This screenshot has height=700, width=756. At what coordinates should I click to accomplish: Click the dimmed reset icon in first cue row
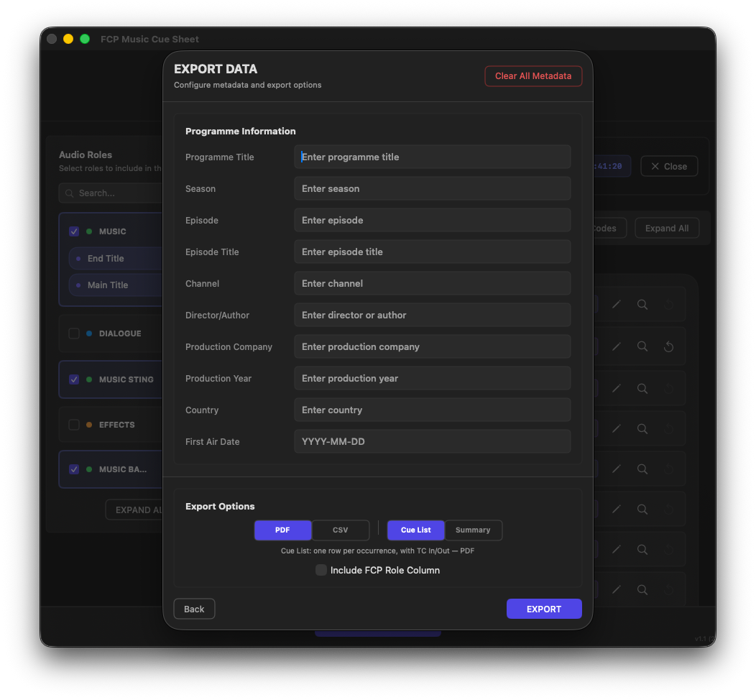click(x=668, y=305)
